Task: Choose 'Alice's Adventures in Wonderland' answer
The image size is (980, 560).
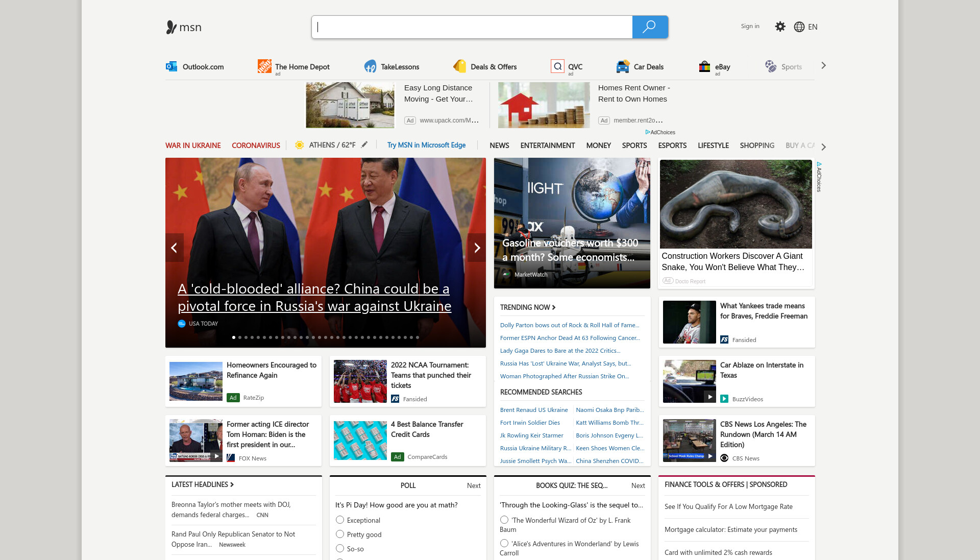Action: pyautogui.click(x=504, y=543)
